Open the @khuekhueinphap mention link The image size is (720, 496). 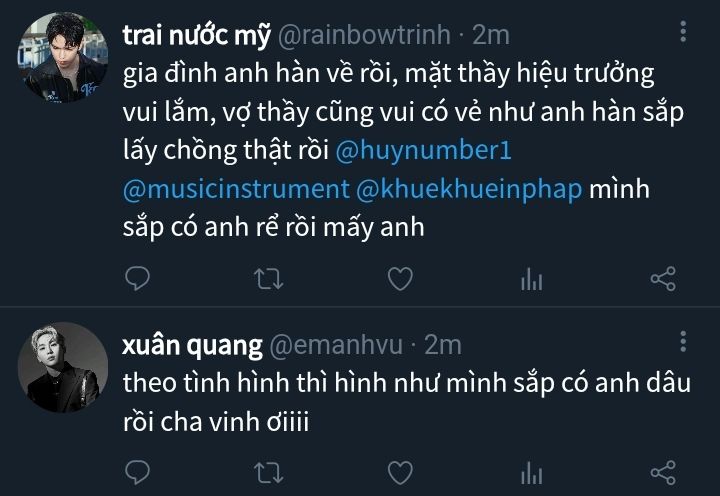coord(469,190)
